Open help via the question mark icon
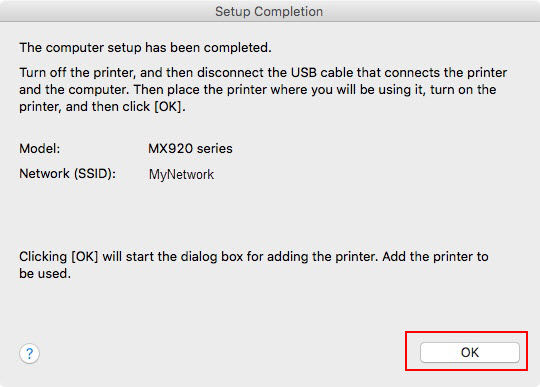This screenshot has height=387, width=540. 30,353
